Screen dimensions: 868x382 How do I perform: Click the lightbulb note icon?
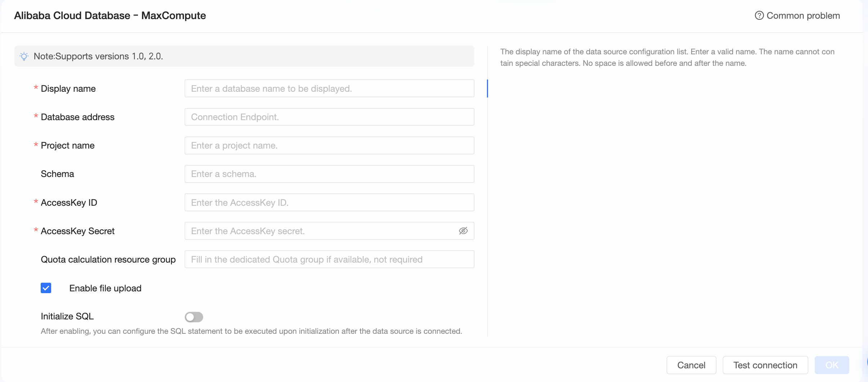click(x=24, y=56)
